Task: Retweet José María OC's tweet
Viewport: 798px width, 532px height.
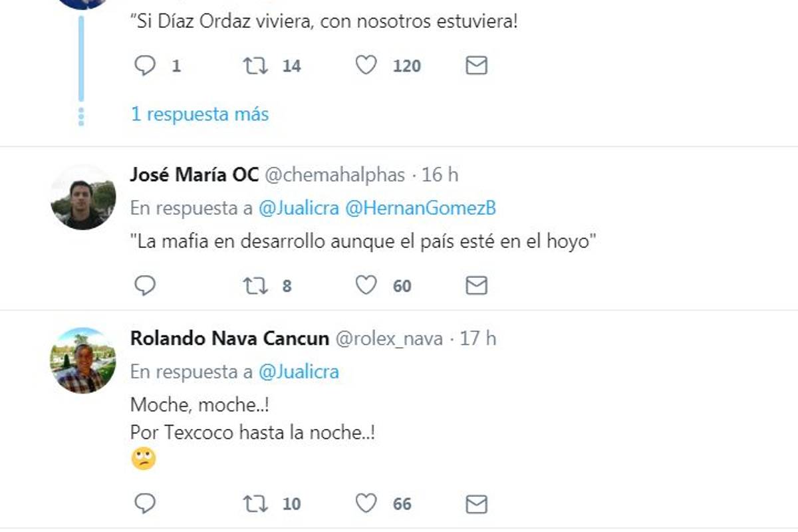Action: (x=255, y=285)
